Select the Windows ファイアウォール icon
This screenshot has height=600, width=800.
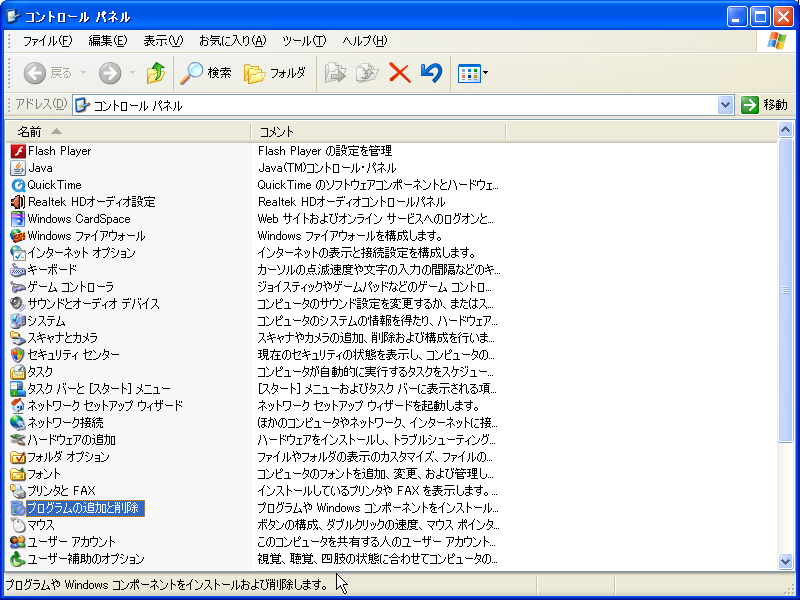pos(18,236)
